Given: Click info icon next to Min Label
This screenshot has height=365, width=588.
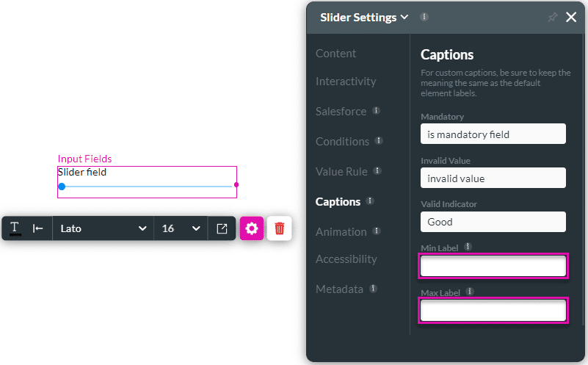Looking at the screenshot, I should point(468,247).
